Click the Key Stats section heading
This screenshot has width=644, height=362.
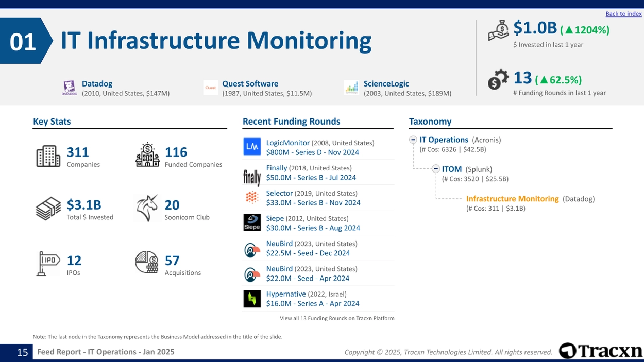click(x=52, y=122)
